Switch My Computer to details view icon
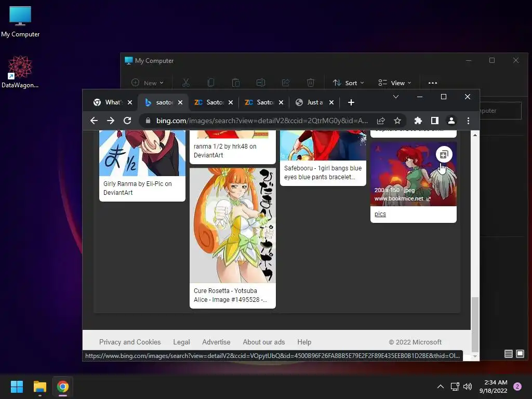532x399 pixels. pyautogui.click(x=508, y=354)
